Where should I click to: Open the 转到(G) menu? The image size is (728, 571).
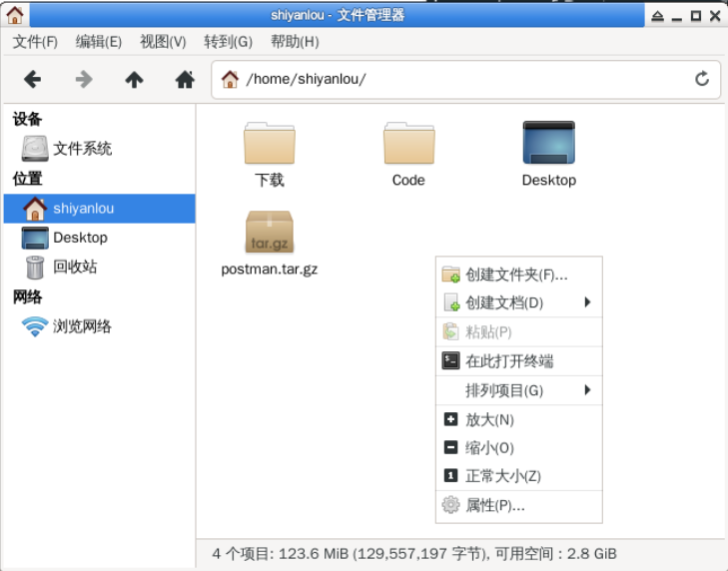[228, 41]
